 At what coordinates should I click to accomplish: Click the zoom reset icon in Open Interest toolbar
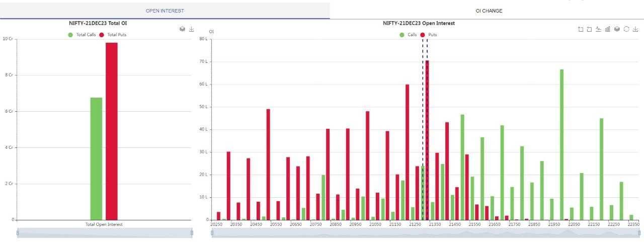tap(589, 29)
